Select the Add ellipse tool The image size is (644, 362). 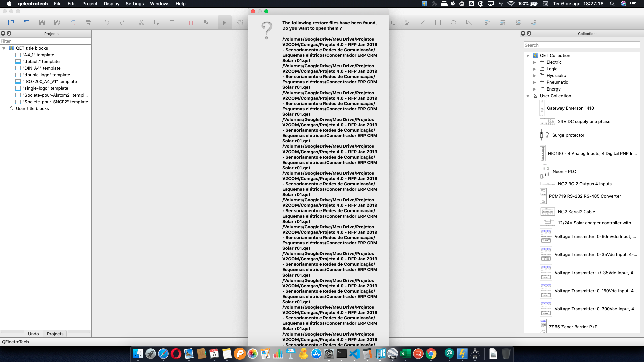[453, 22]
